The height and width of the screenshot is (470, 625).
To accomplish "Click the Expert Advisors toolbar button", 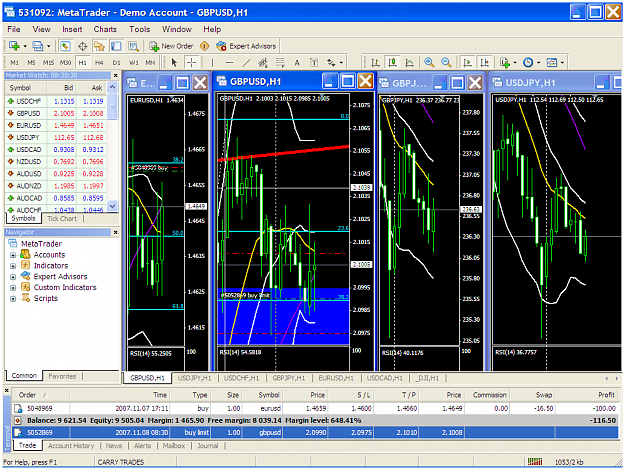I will point(246,46).
